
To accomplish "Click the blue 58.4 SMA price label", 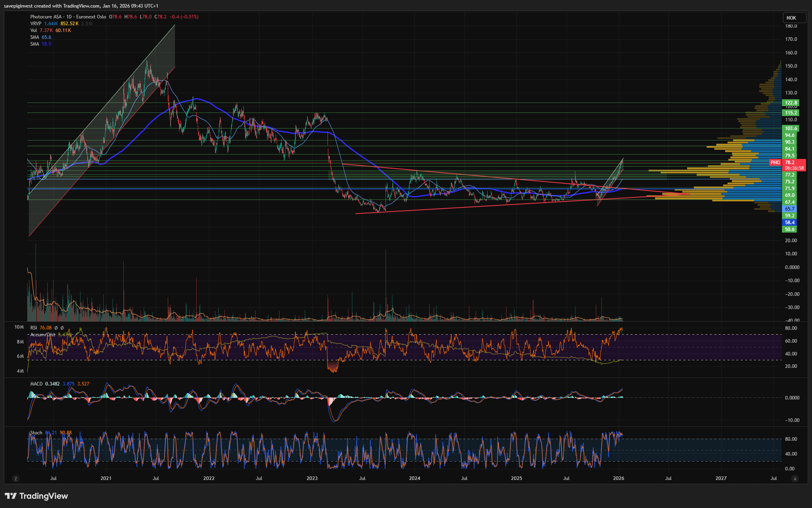I will pos(790,223).
